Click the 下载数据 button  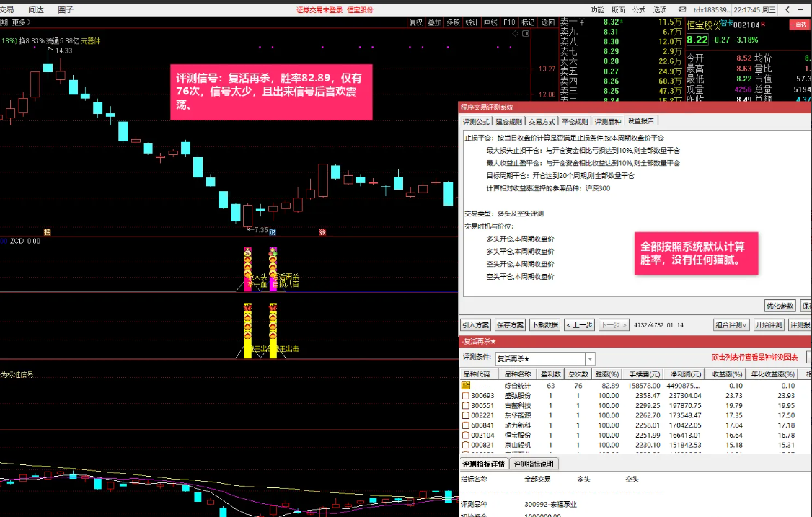544,325
